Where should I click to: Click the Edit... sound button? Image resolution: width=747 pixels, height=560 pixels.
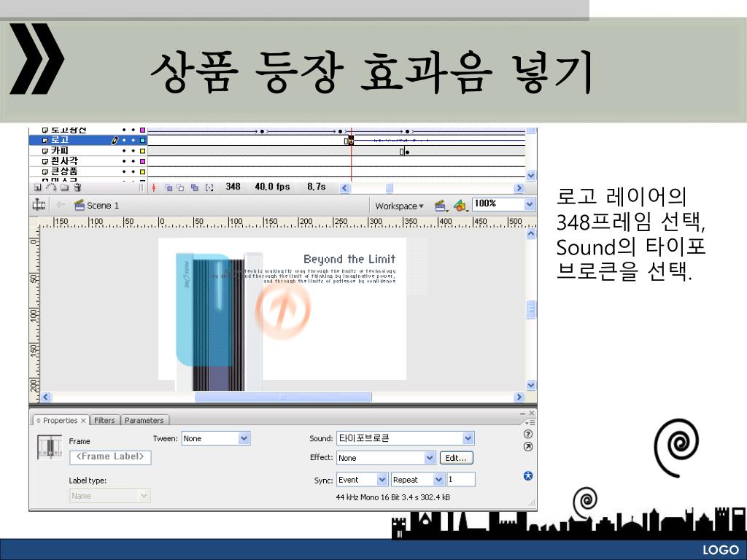(x=456, y=458)
